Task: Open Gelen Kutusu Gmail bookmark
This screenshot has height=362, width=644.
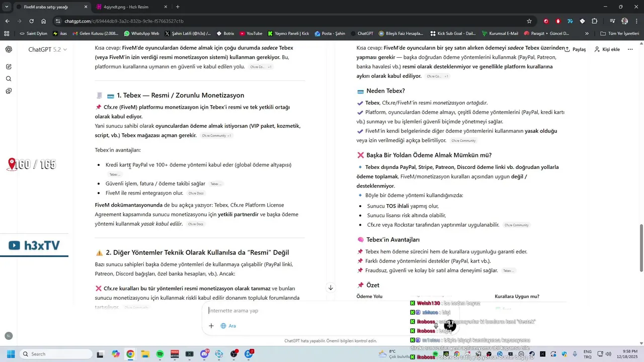Action: click(96, 34)
